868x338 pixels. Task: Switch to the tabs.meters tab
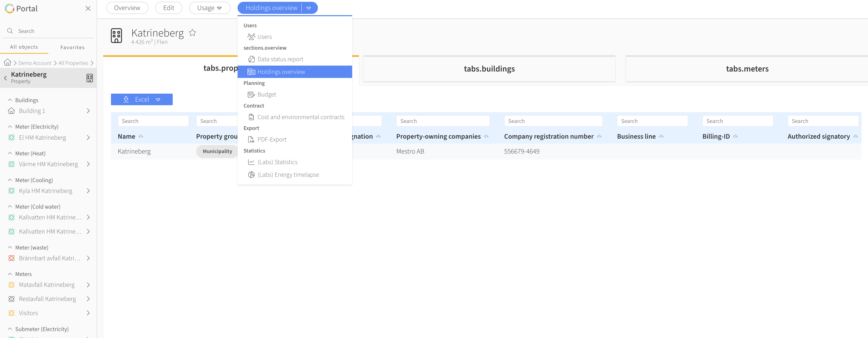[x=747, y=69]
